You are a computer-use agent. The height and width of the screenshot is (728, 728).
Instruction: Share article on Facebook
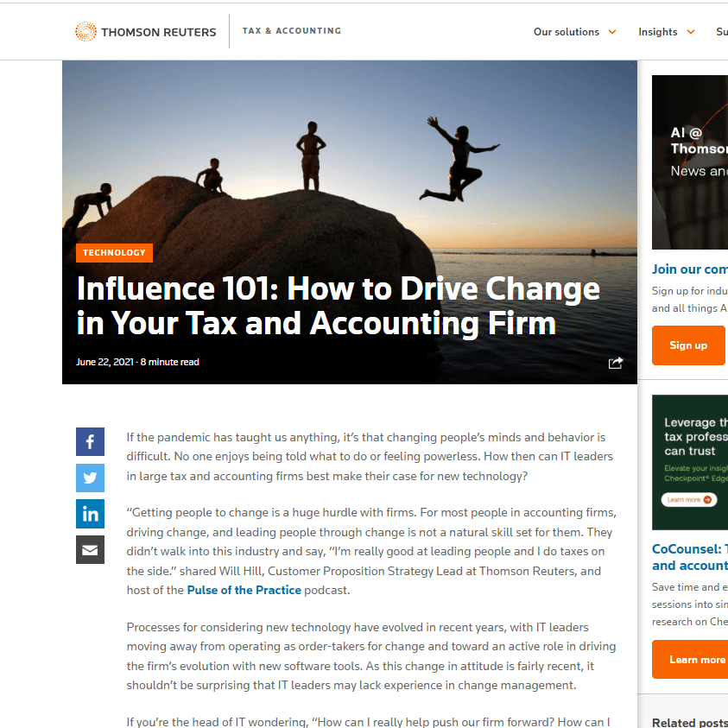[x=90, y=441]
